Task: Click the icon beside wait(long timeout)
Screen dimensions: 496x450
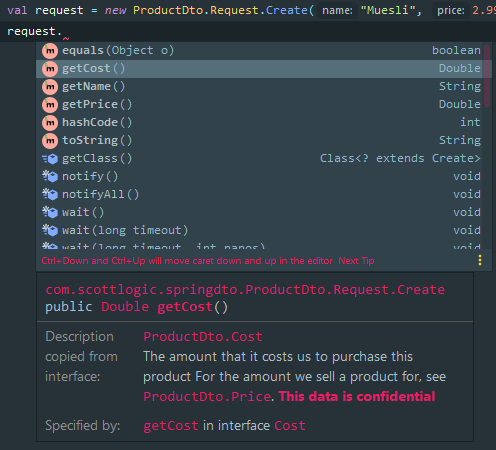Action: [50, 230]
